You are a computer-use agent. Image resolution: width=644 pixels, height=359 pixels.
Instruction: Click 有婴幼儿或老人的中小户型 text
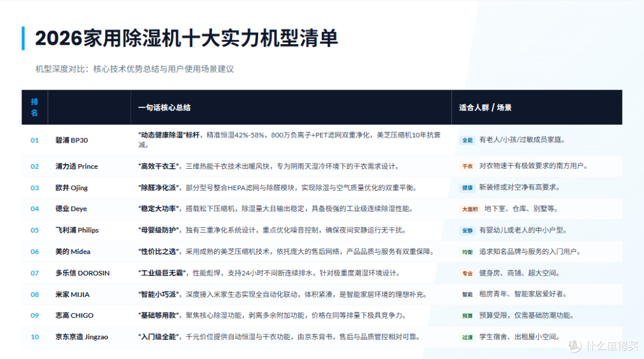pos(523,230)
